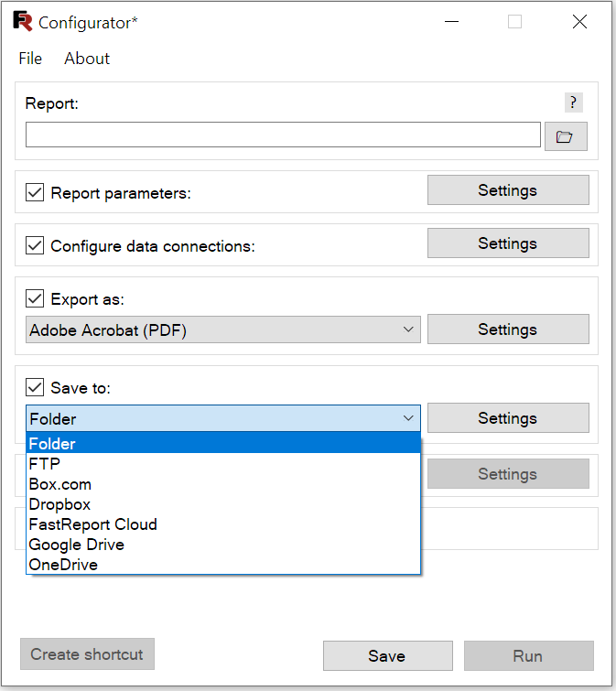Choose FastReport Cloud option
The height and width of the screenshot is (691, 616).
point(223,524)
